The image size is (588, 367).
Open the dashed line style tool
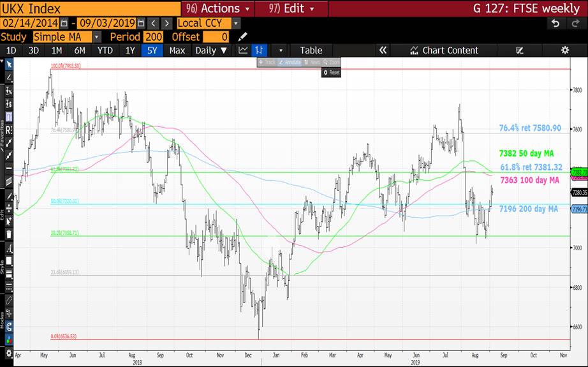[x=9, y=287]
